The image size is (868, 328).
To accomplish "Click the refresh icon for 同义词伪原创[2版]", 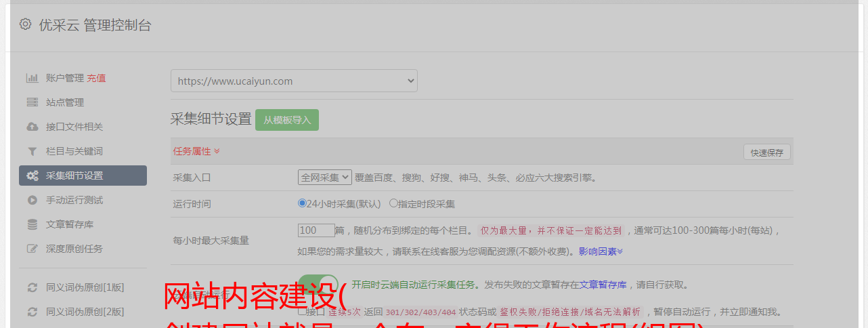I will coord(32,312).
